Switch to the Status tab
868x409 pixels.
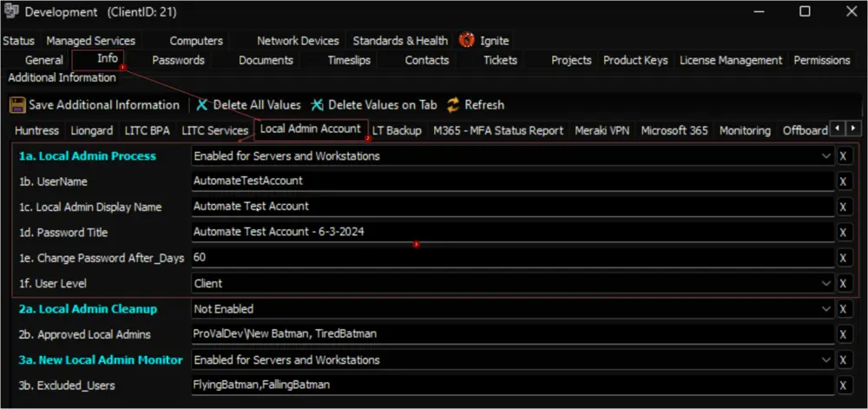18,41
